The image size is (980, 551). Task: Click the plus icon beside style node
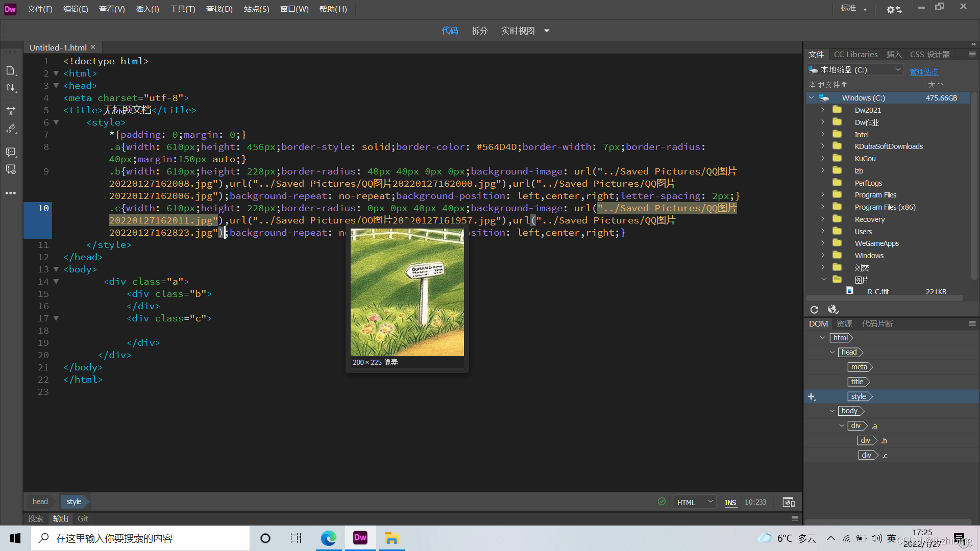[x=812, y=396]
